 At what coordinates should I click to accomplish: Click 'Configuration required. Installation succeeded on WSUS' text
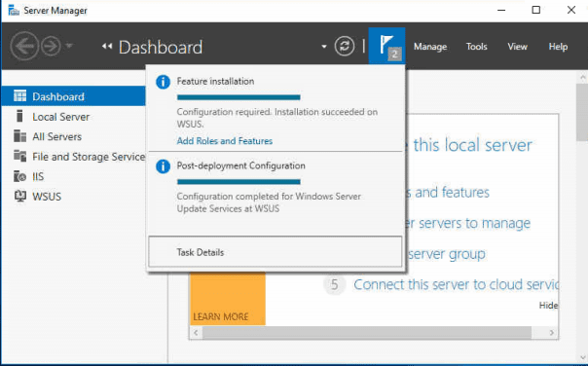pos(277,118)
